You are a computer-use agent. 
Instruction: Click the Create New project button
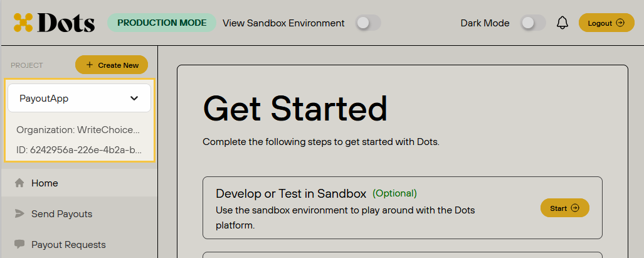(x=111, y=65)
